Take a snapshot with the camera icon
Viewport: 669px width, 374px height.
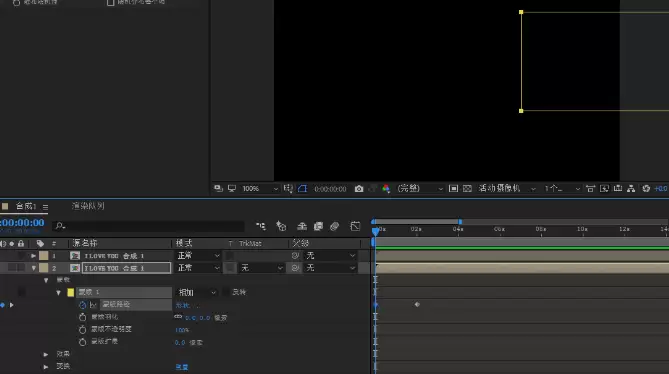pyautogui.click(x=359, y=188)
